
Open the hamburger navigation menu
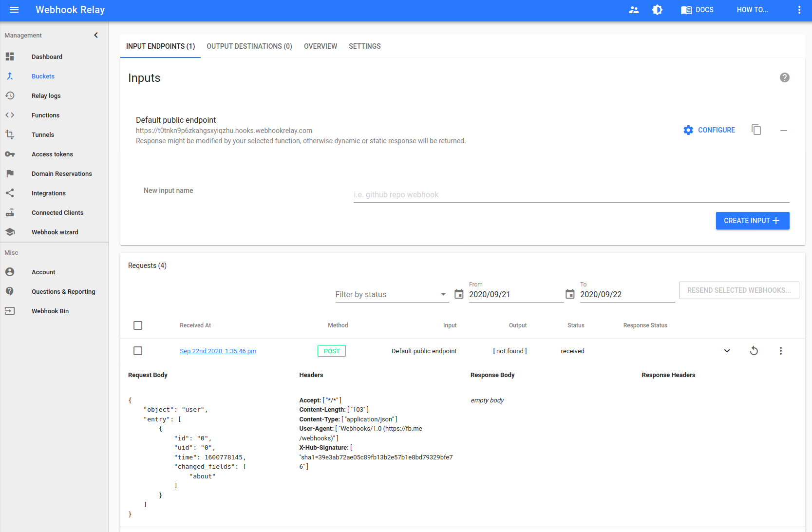(14, 10)
